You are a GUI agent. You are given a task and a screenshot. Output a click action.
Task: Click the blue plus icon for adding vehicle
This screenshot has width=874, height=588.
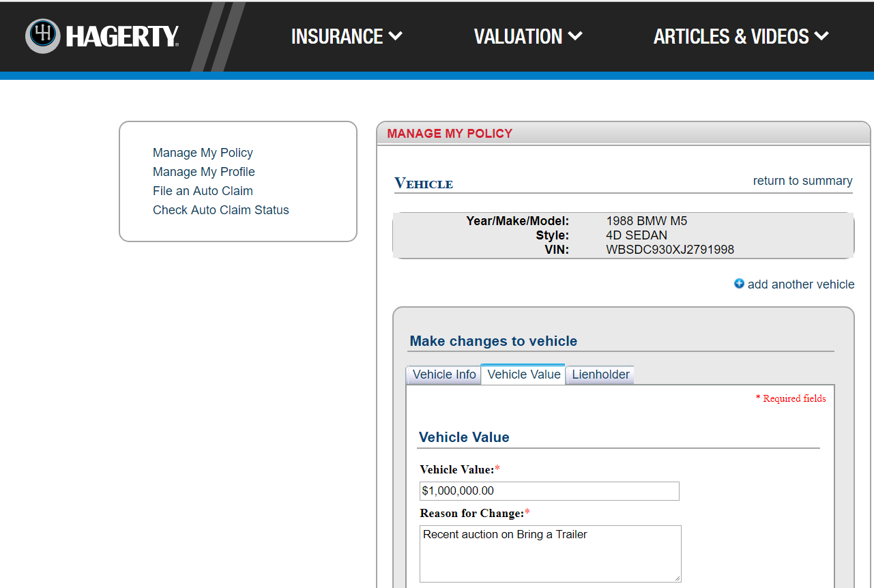[739, 284]
